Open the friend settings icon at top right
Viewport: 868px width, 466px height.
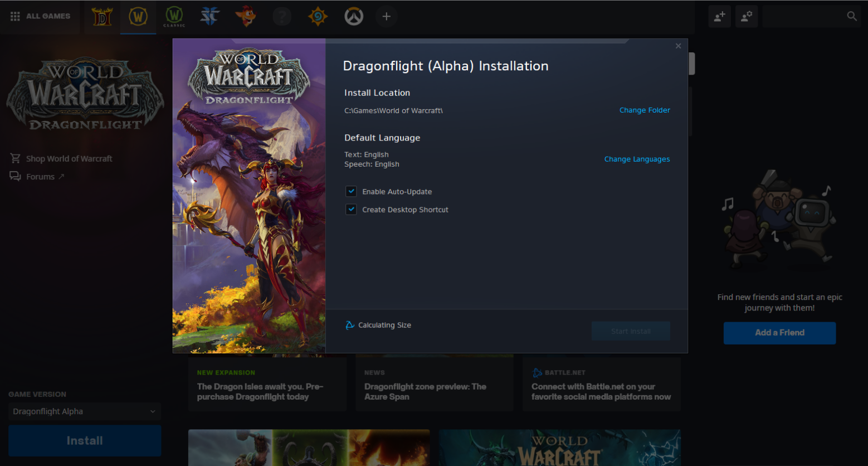pyautogui.click(x=747, y=16)
